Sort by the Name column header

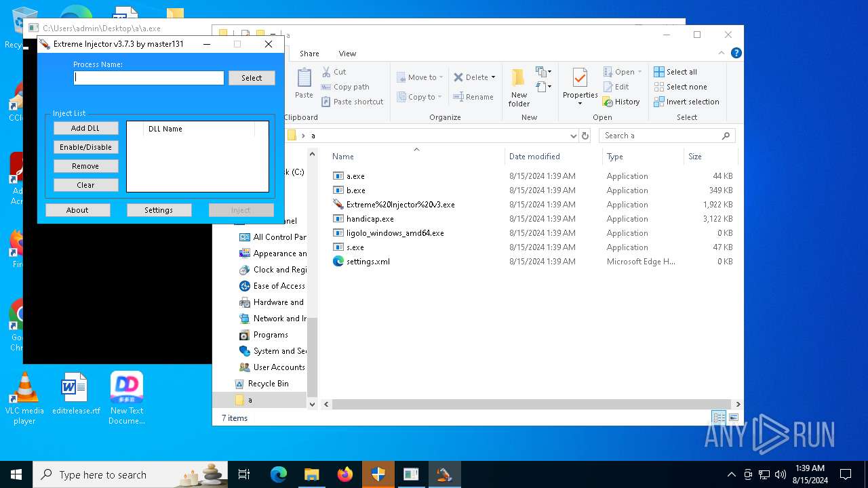[416, 157]
